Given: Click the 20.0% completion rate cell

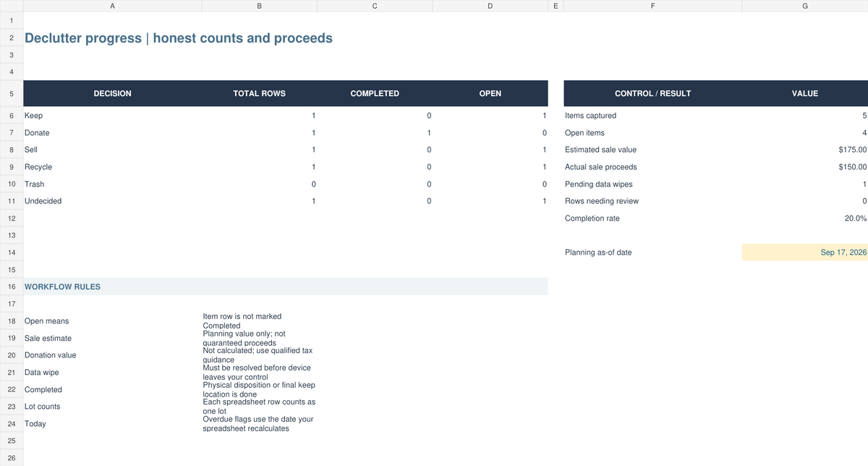Looking at the screenshot, I should pyautogui.click(x=805, y=219).
